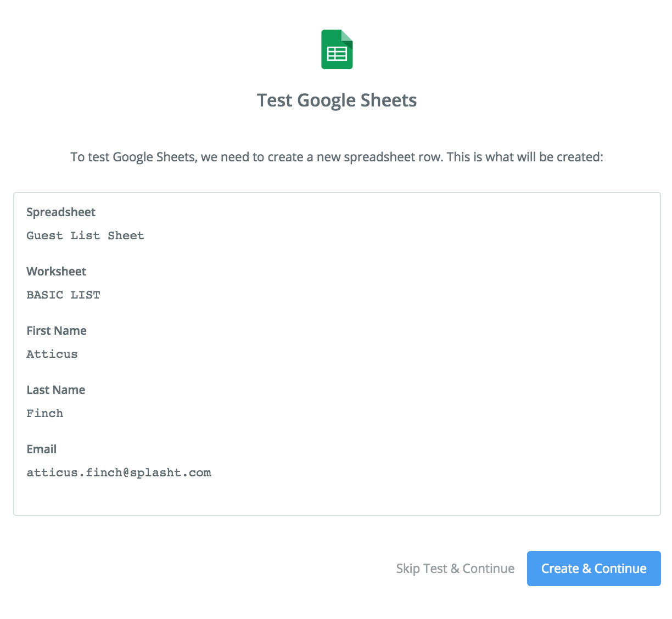Click the Create & Continue button

click(593, 569)
